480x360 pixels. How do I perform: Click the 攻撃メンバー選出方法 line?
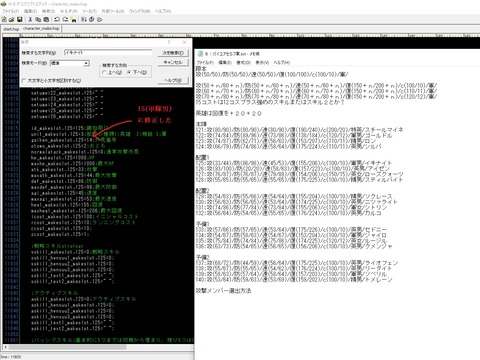click(223, 291)
